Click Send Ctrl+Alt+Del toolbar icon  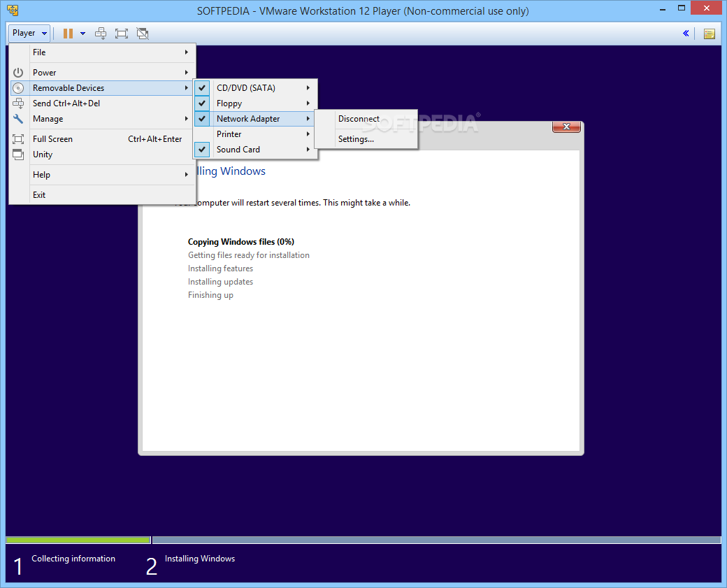tap(101, 34)
